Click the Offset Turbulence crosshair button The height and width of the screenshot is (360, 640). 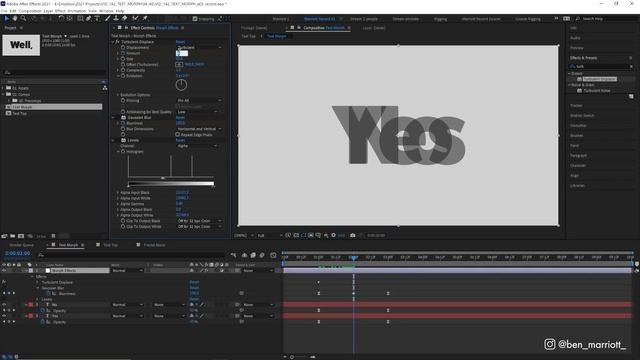(179, 64)
